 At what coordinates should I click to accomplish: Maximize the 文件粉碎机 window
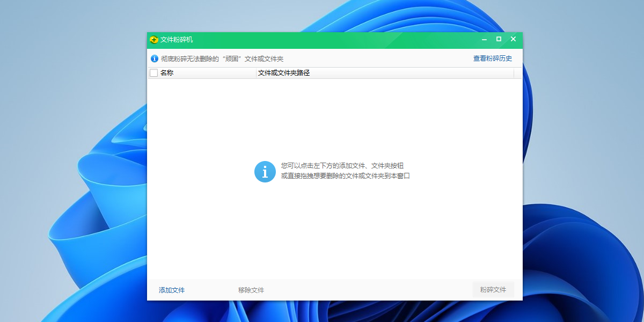[498, 39]
